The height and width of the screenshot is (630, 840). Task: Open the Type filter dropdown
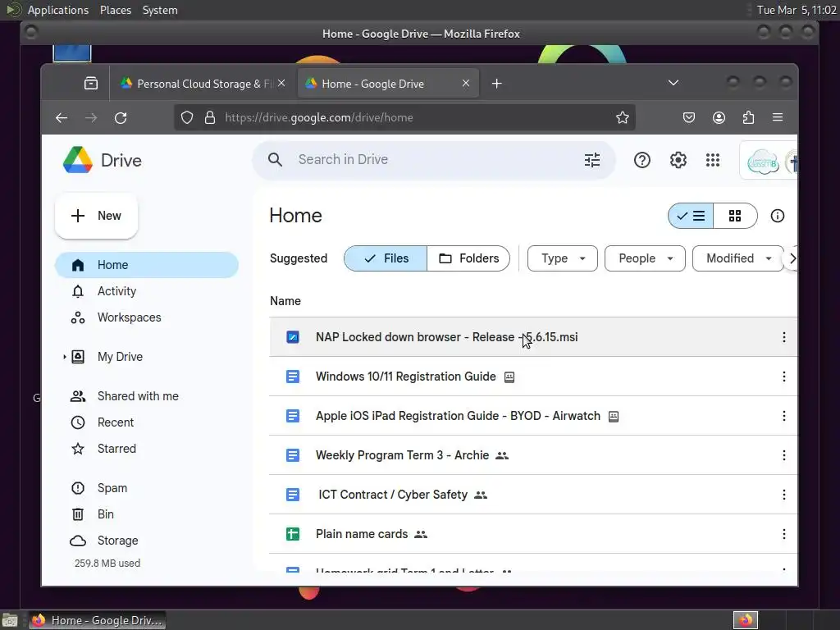point(563,258)
